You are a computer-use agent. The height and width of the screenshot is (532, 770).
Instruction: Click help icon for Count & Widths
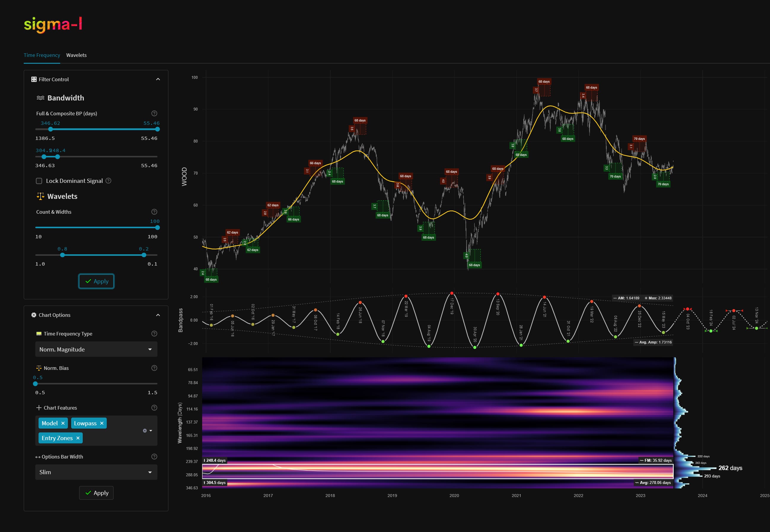click(x=154, y=212)
